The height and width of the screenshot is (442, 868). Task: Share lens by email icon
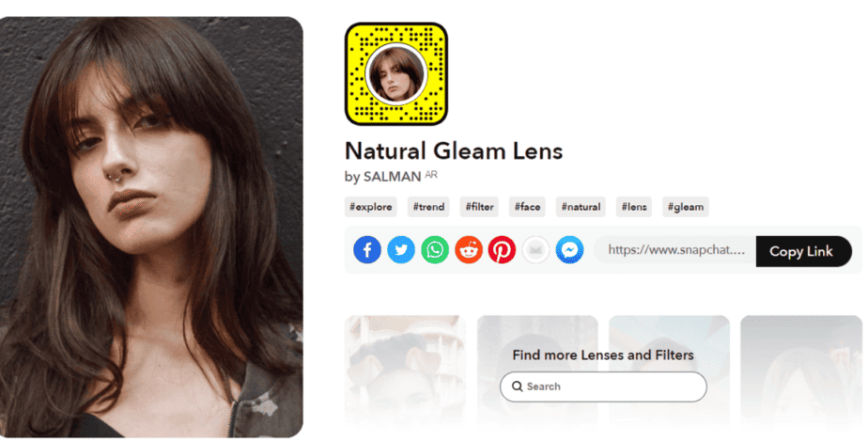535,250
